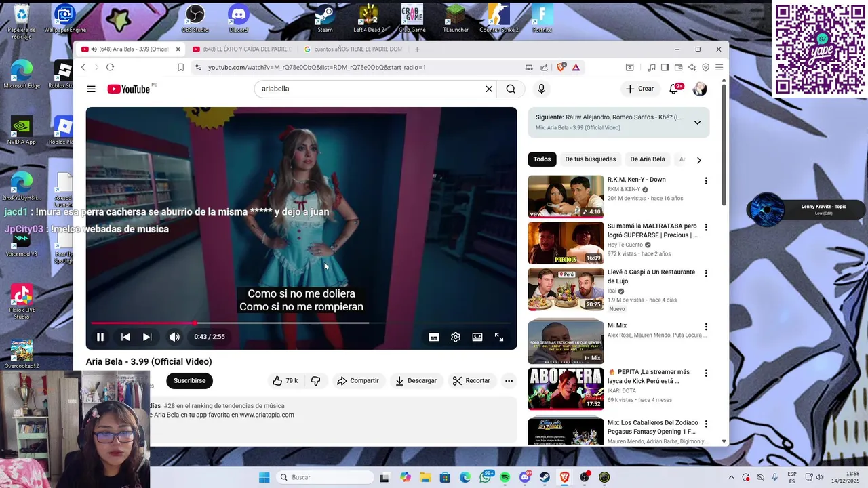Enter fullscreen in the video player

point(499,337)
